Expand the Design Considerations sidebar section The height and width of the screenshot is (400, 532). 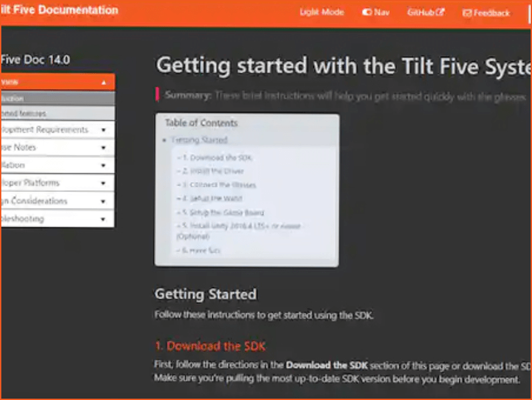click(58, 201)
